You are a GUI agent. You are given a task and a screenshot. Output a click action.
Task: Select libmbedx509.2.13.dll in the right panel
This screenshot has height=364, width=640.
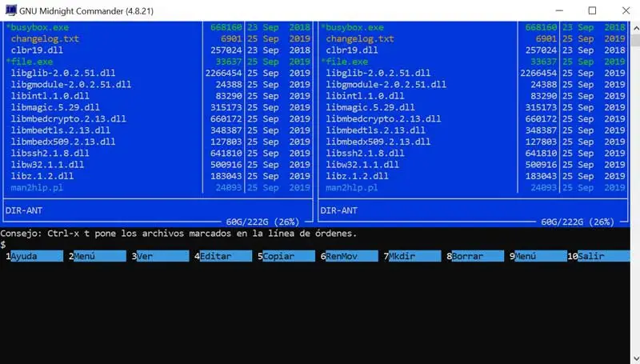[x=378, y=142]
